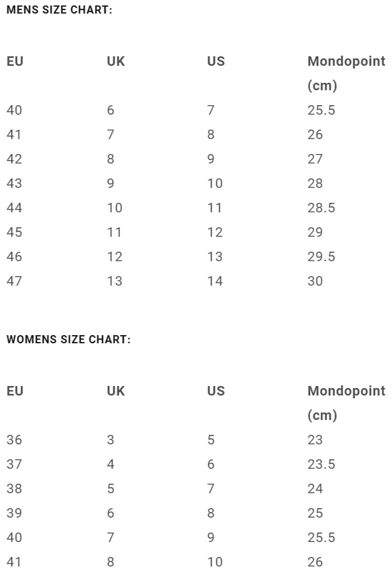Click womens UK size 3 cell

coord(111,440)
